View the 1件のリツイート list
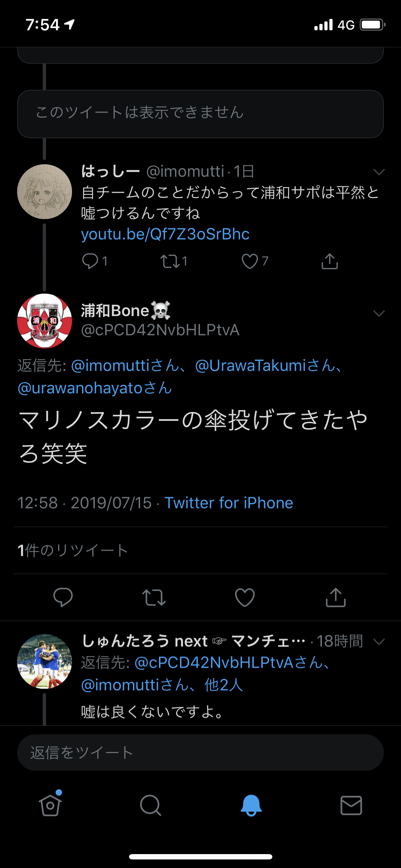 (x=73, y=551)
